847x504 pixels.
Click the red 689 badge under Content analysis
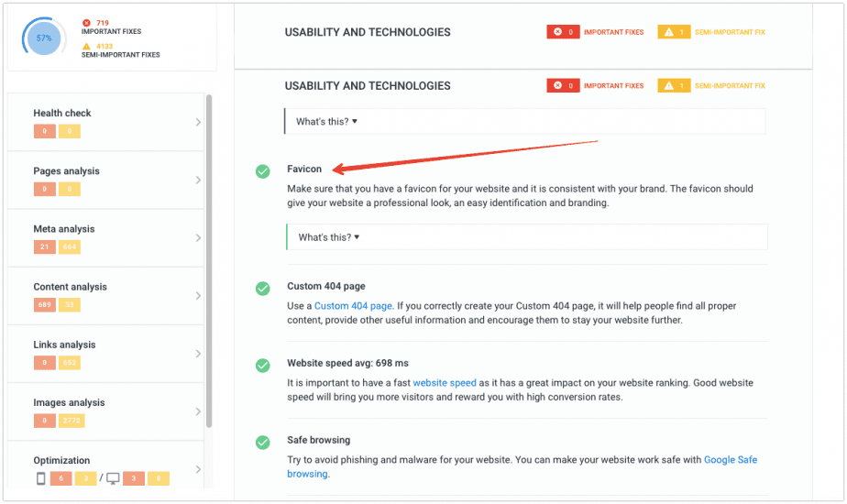pyautogui.click(x=44, y=304)
